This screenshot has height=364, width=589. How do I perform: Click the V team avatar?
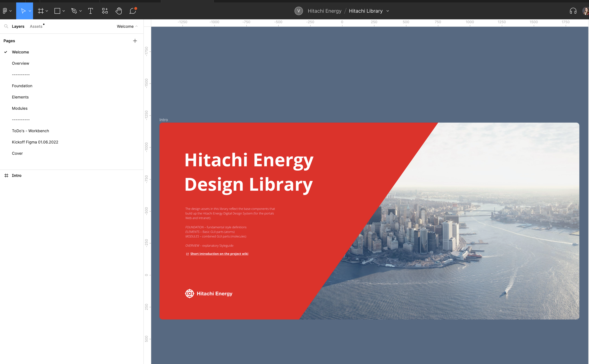coord(299,11)
